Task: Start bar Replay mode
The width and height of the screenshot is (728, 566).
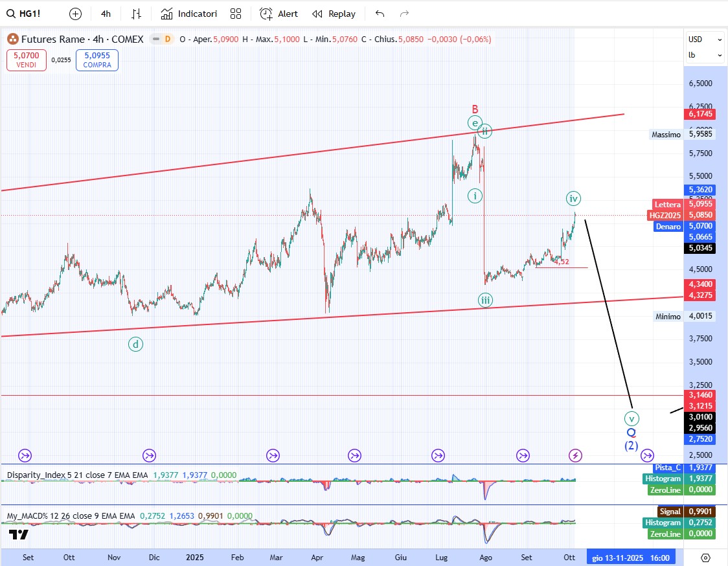Action: click(x=334, y=14)
